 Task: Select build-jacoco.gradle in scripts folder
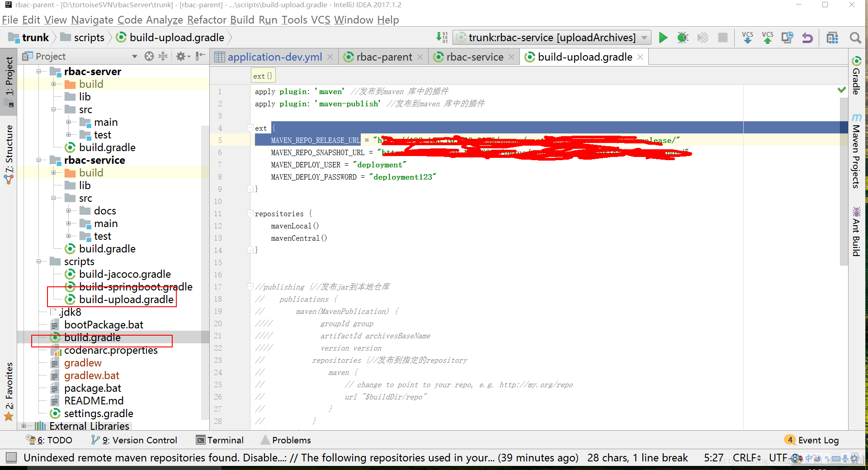125,274
